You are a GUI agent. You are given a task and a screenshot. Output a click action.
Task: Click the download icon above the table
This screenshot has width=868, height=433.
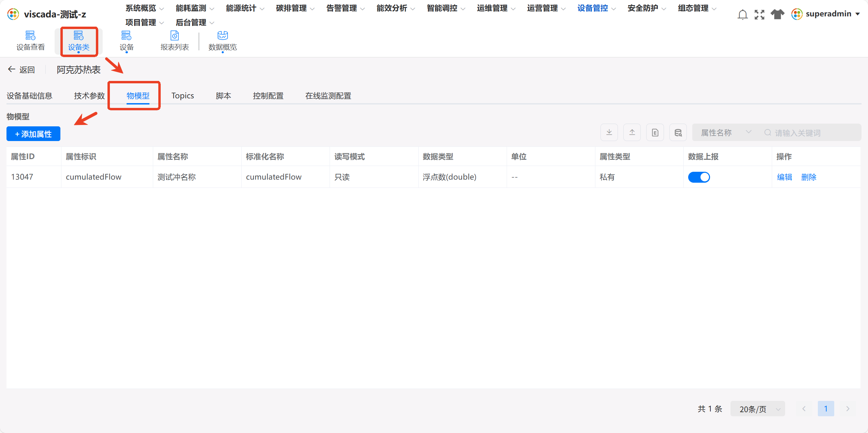[x=609, y=132]
